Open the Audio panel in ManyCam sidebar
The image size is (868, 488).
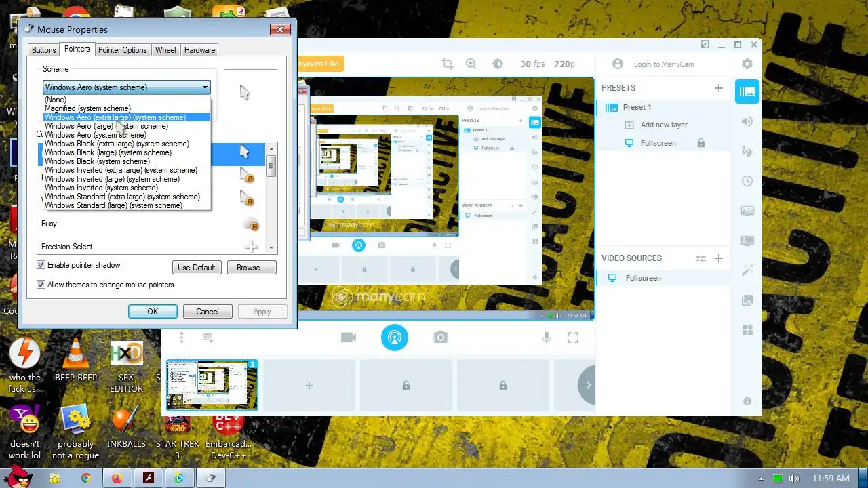click(x=747, y=121)
